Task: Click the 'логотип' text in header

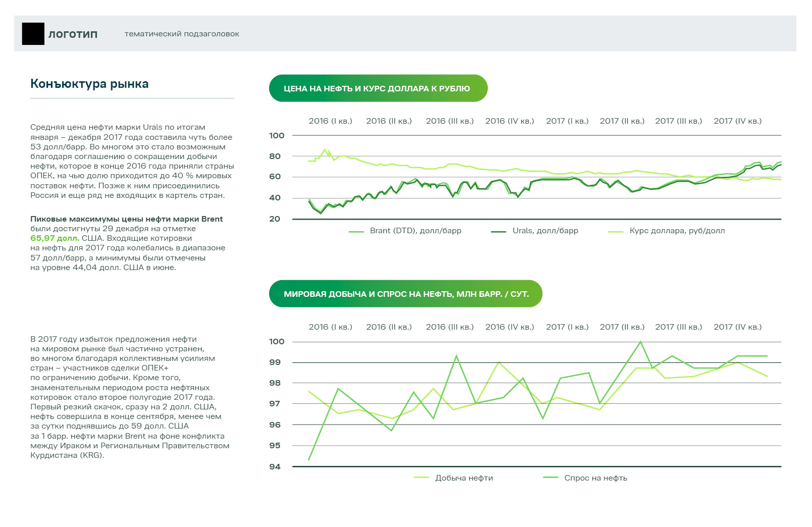Action: (73, 34)
